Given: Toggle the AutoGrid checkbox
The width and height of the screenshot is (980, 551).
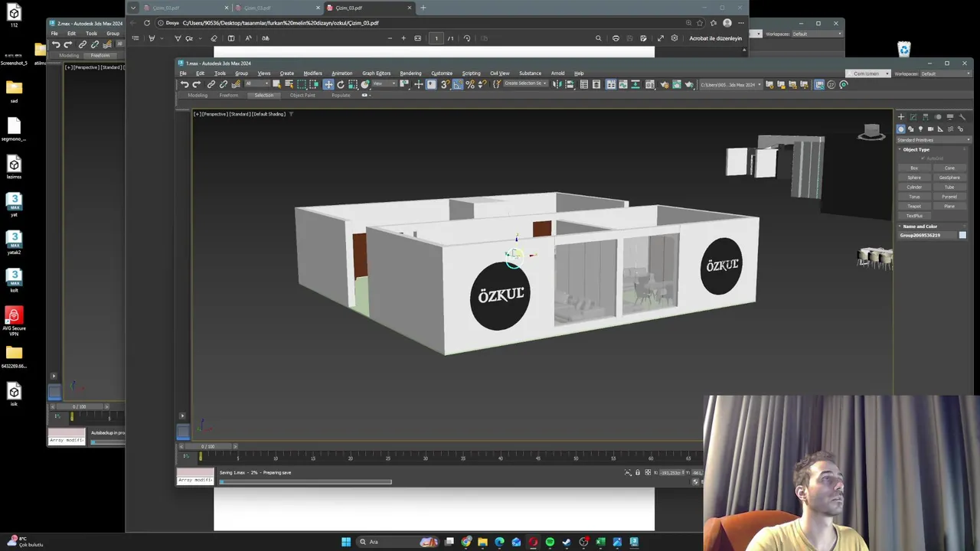Looking at the screenshot, I should click(x=923, y=158).
